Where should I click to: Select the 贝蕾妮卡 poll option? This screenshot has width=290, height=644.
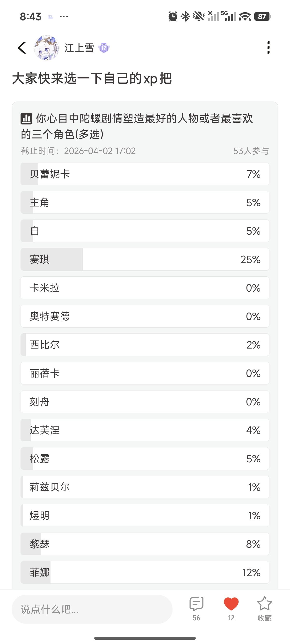(145, 174)
